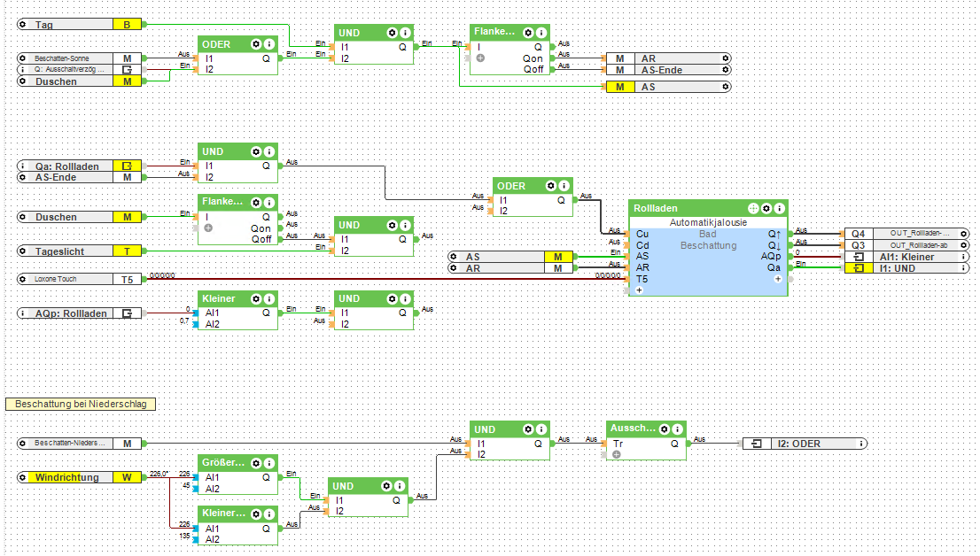Screen dimensions: 980x556
Task: Select the Cd input on Rollladen block
Action: point(642,245)
